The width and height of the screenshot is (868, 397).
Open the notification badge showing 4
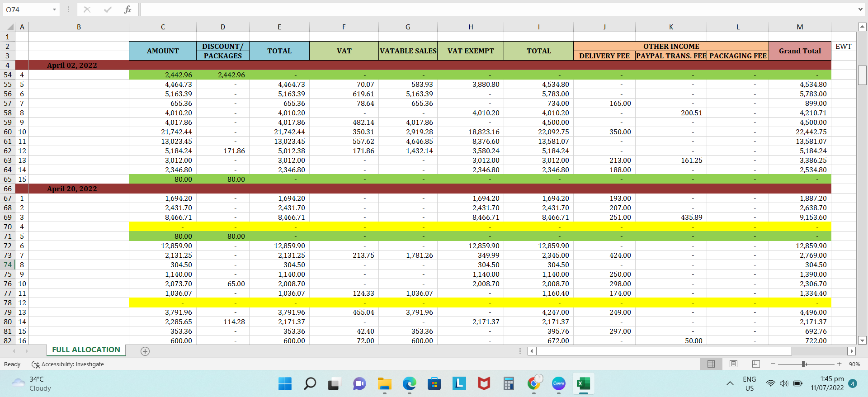pos(853,383)
